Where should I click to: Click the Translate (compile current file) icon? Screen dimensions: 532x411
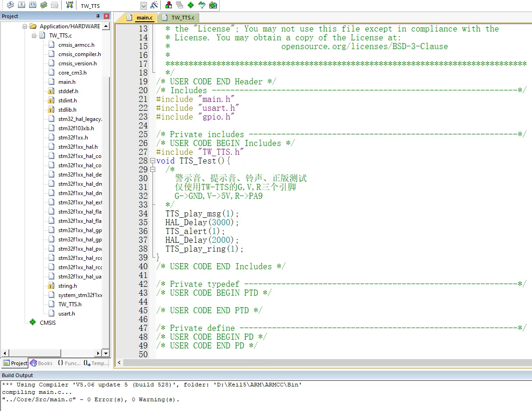click(9, 5)
